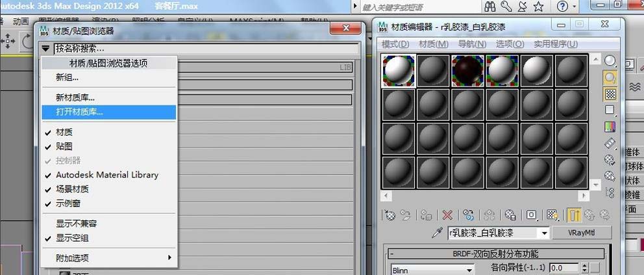Screen dimensions: 644x275
Task: Click Show Shaded Material in Viewport icon
Action: (552, 215)
